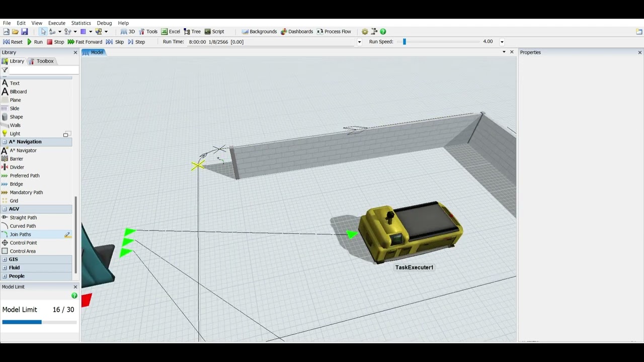Select the Bridge object
This screenshot has width=644, height=362.
click(17, 184)
